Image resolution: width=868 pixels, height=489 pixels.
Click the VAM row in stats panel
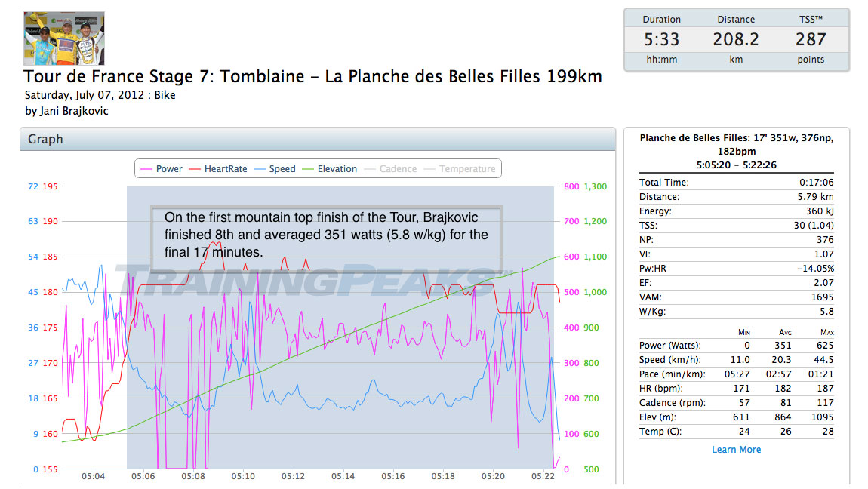tap(736, 297)
